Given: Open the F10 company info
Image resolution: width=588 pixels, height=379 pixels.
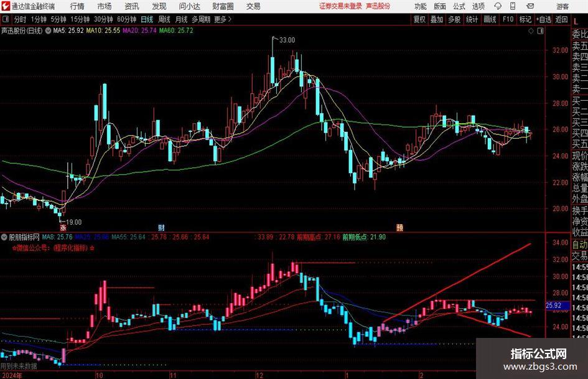Looking at the screenshot, I should coord(508,19).
